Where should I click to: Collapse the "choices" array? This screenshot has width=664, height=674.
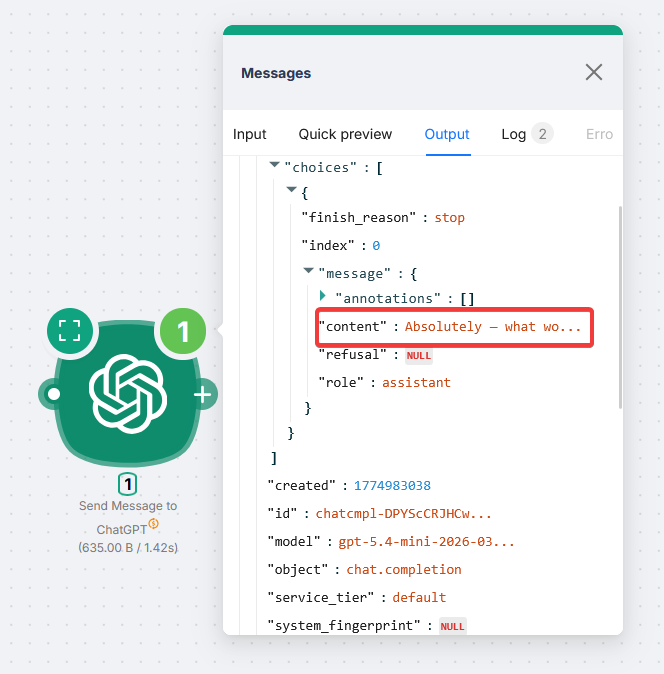point(275,165)
